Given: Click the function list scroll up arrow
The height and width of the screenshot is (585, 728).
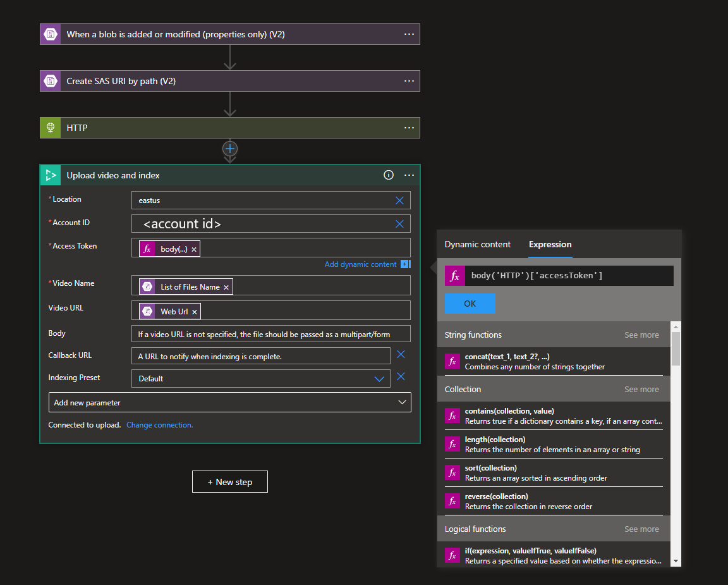Looking at the screenshot, I should click(676, 327).
